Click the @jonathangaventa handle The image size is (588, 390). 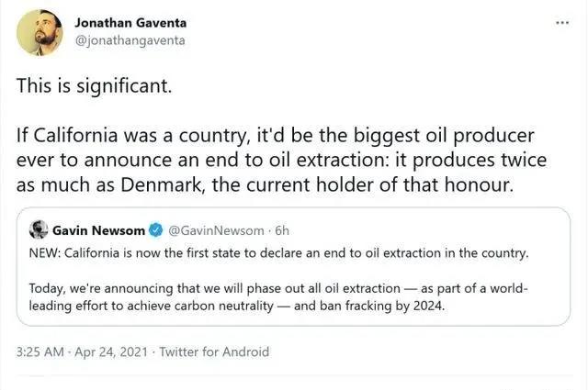click(x=128, y=39)
